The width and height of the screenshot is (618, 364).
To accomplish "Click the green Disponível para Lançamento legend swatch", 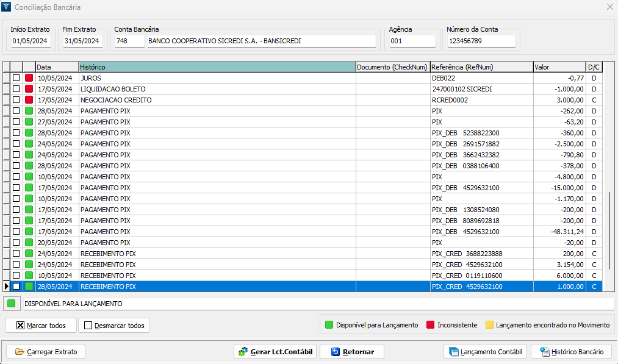I will (x=329, y=325).
